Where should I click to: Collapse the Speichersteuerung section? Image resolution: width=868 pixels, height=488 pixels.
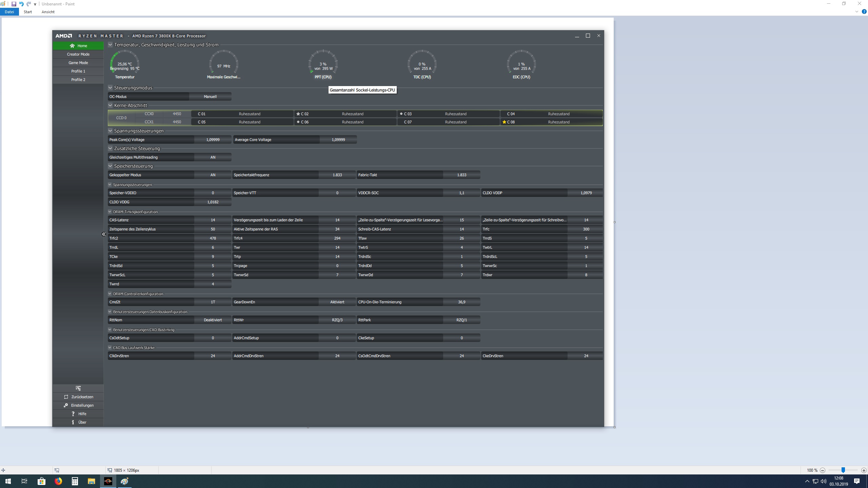click(110, 166)
